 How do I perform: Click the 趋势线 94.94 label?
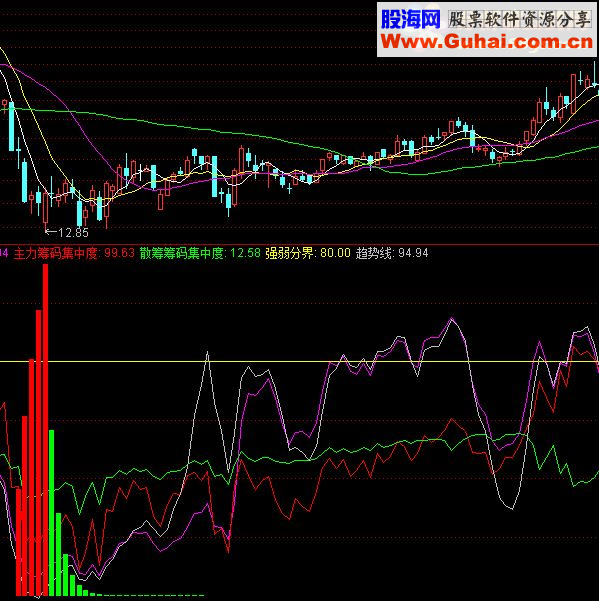tap(392, 253)
